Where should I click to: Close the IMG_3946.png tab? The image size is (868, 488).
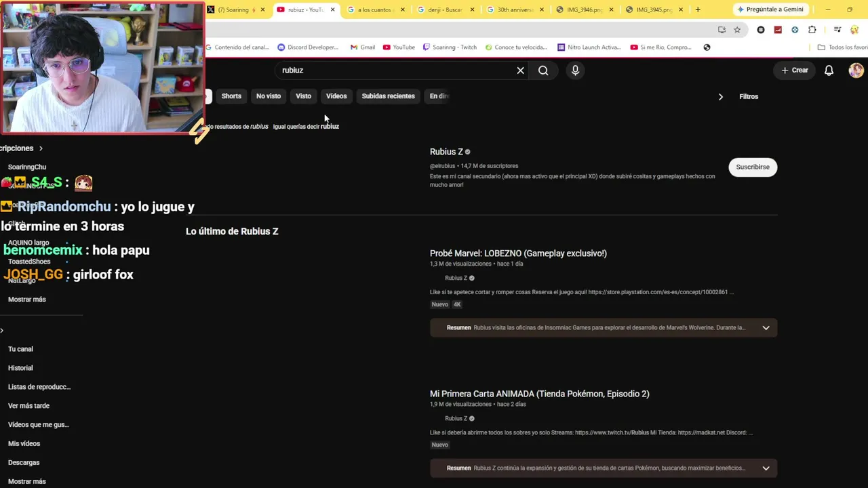click(x=611, y=9)
